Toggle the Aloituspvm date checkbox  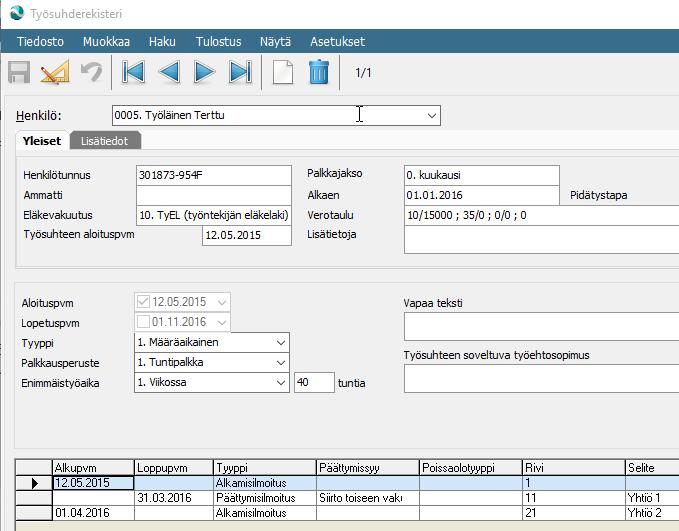143,301
